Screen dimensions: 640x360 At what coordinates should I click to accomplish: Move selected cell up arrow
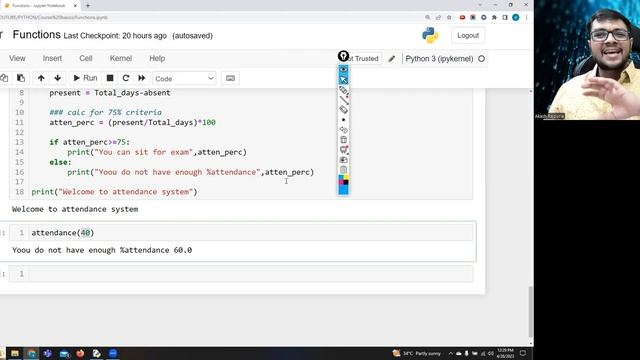tap(41, 78)
